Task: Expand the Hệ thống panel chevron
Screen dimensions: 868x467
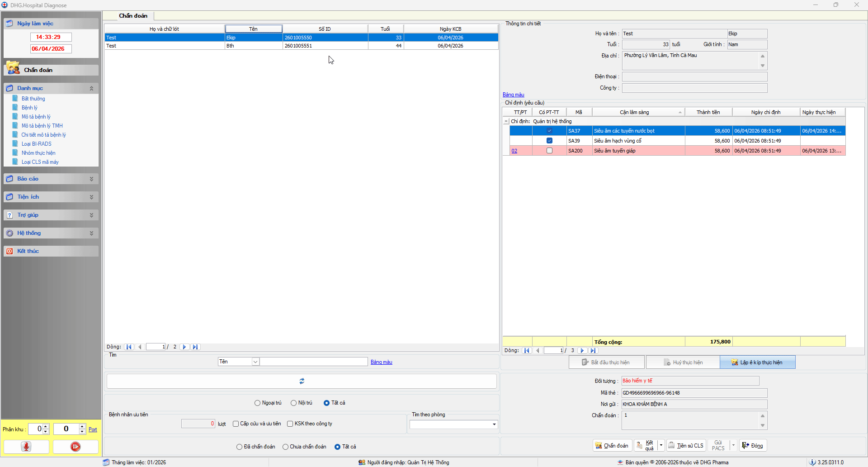Action: [91, 233]
